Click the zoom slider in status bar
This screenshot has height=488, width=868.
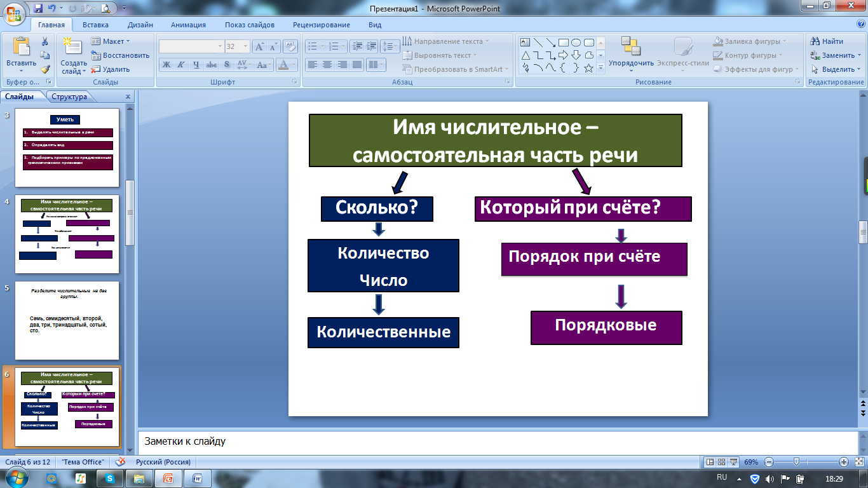(x=796, y=462)
